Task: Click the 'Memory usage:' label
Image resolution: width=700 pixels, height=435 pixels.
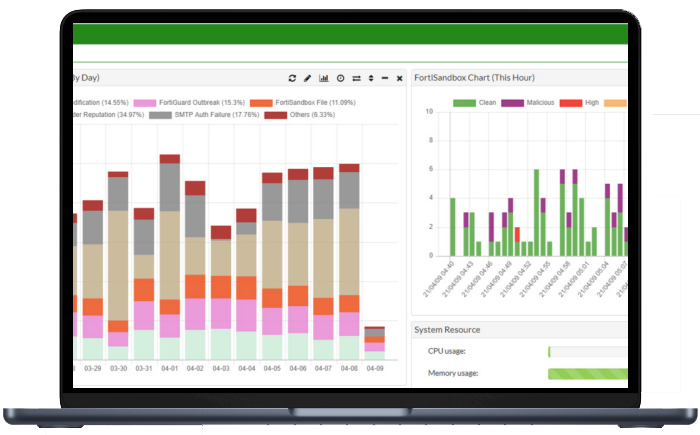Action: pyautogui.click(x=453, y=373)
